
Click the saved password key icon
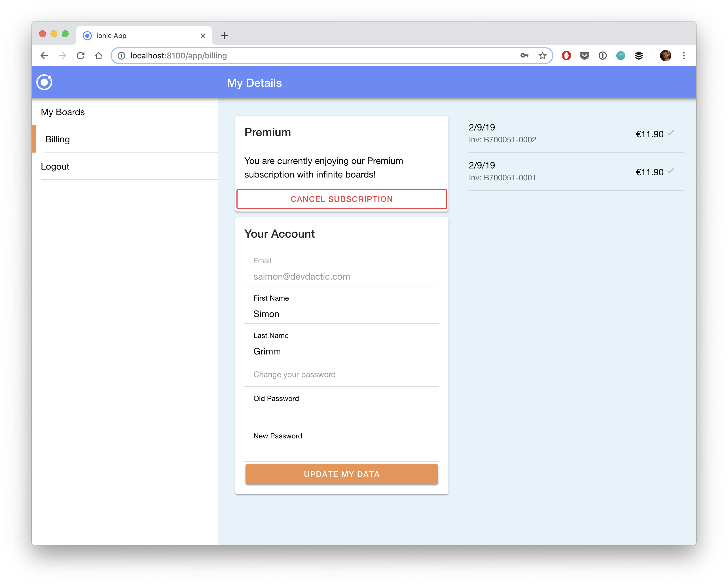[524, 56]
